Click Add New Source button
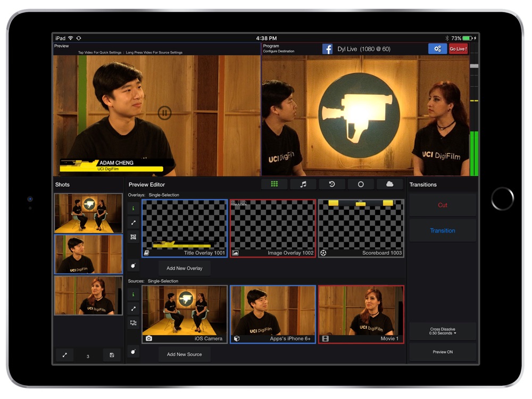Screen dimensions: 532x399 coord(184,354)
